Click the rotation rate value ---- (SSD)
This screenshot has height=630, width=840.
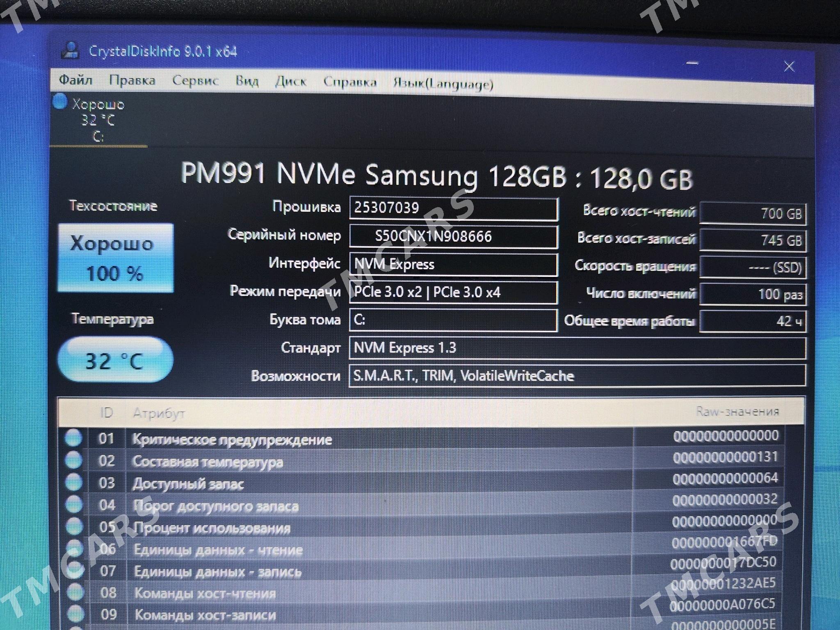(x=753, y=267)
